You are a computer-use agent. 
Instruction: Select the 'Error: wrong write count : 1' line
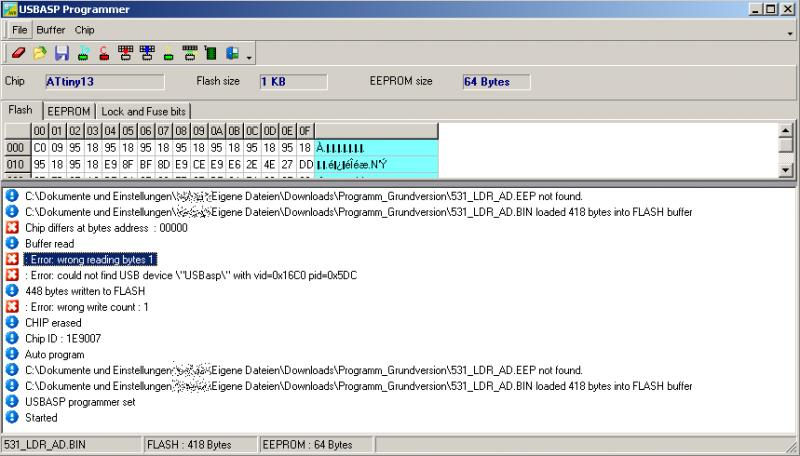87,307
